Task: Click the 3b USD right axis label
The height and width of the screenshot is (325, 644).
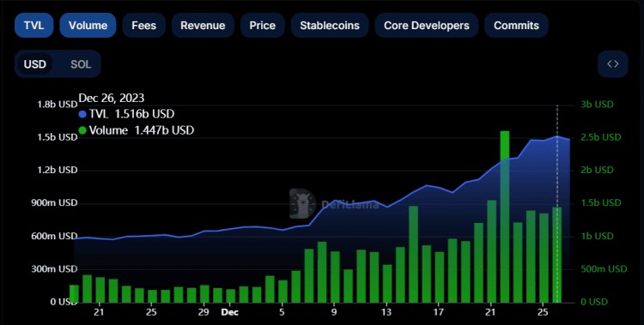Action: [x=597, y=105]
